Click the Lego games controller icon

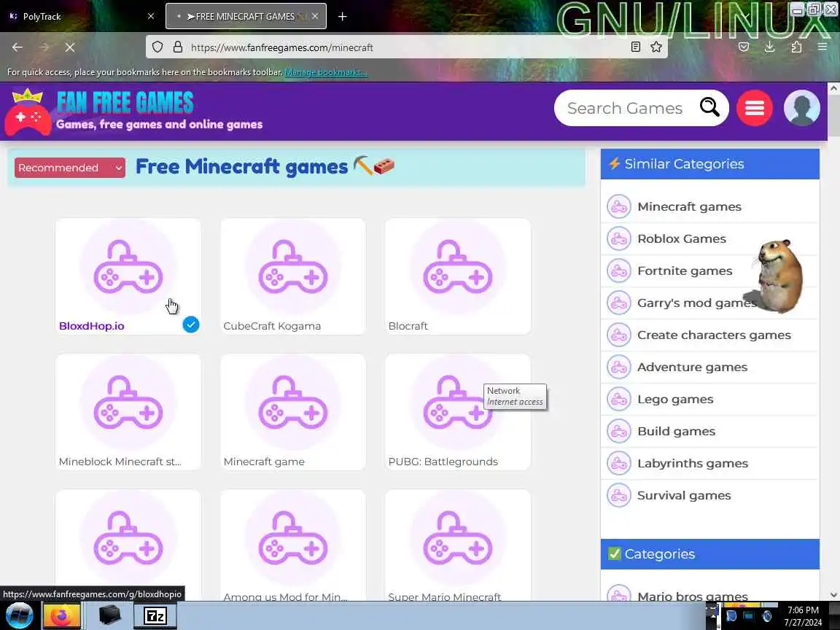(x=619, y=400)
